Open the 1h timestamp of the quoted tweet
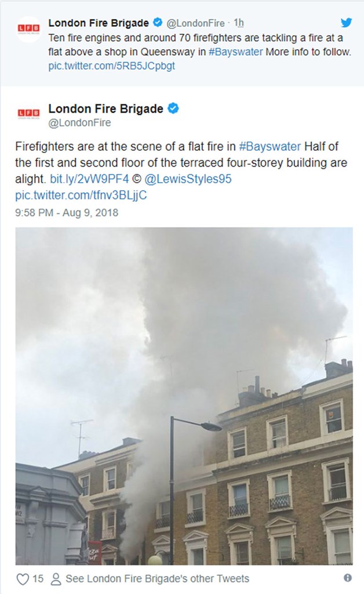Screen dimensions: 364x594 pyautogui.click(x=238, y=23)
